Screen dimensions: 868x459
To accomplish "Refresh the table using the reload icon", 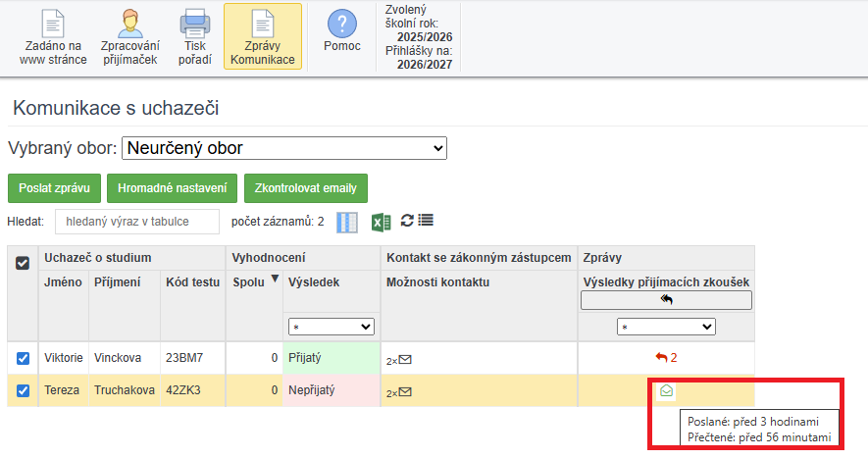I will click(406, 221).
